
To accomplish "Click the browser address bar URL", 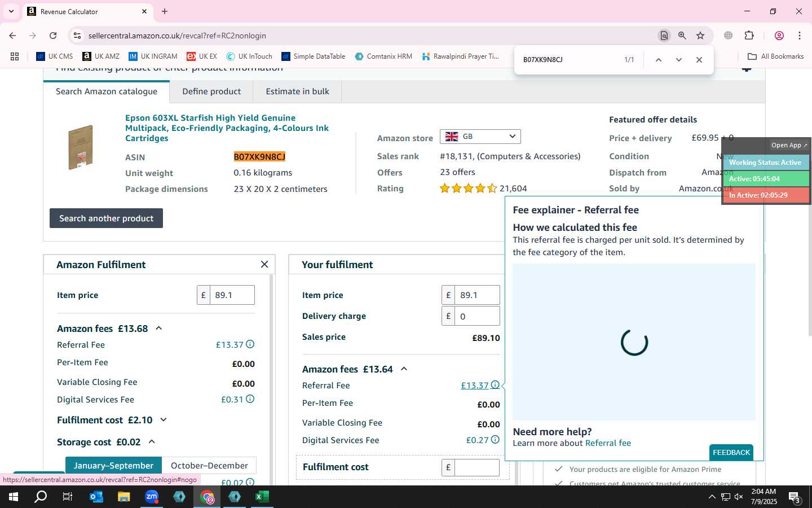I will (177, 36).
